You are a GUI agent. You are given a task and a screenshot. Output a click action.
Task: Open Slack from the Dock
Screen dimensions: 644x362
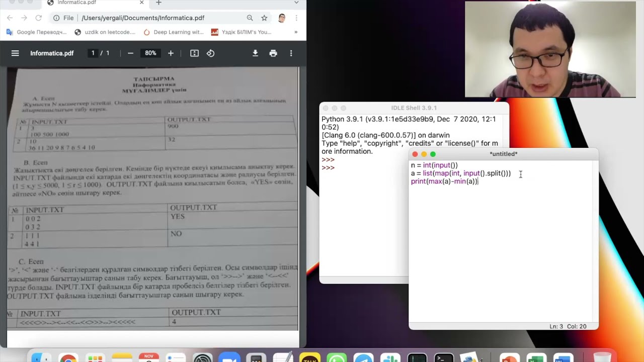pyautogui.click(x=390, y=357)
